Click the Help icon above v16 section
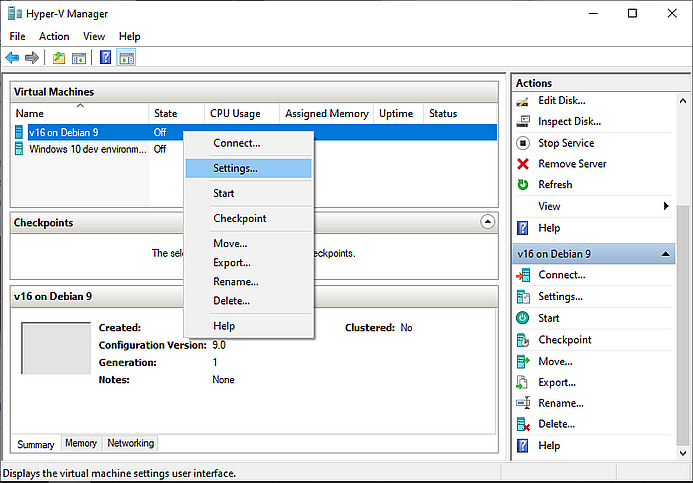This screenshot has height=483, width=693. (x=522, y=228)
